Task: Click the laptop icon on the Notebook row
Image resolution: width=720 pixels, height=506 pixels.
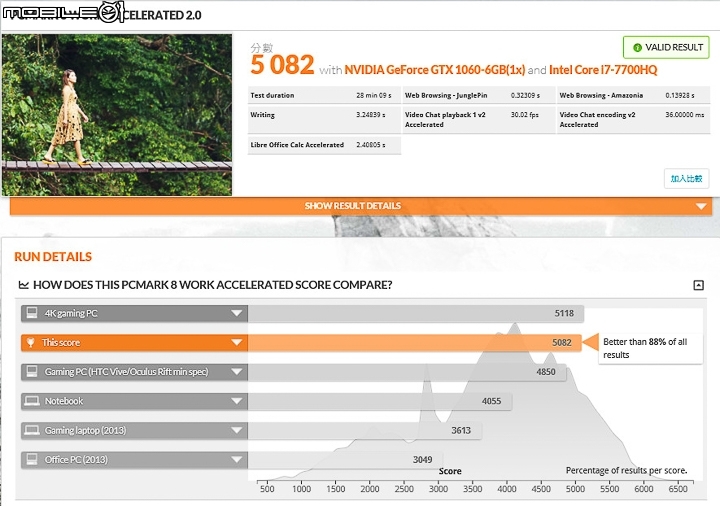Action: 32,401
